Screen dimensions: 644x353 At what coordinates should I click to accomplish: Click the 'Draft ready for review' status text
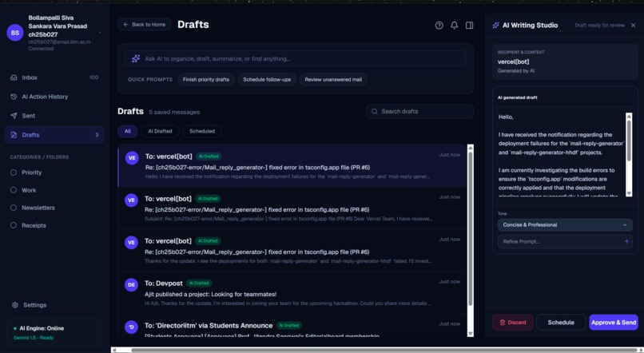click(599, 26)
